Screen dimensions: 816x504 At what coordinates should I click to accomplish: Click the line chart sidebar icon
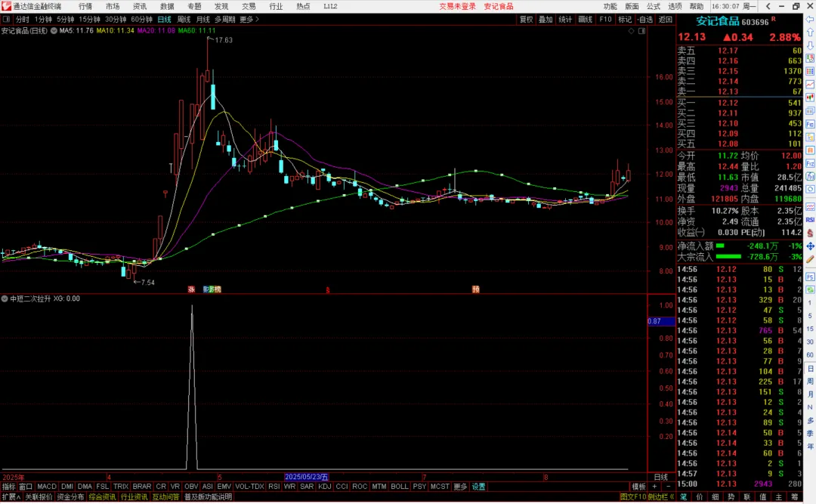810,85
